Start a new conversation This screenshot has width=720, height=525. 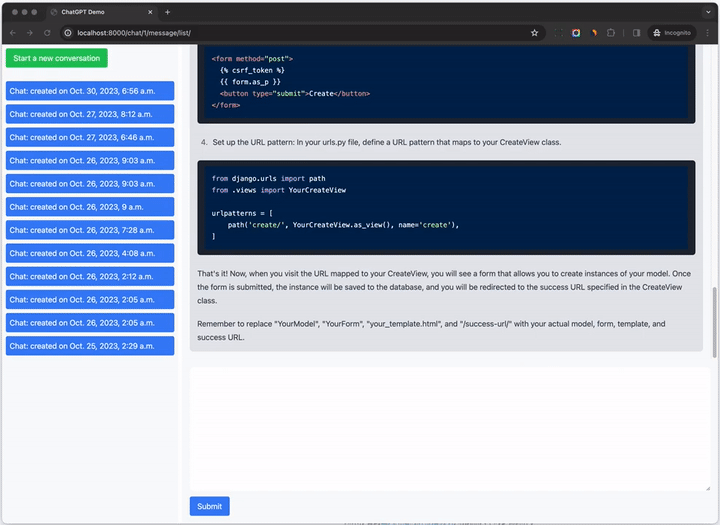tap(56, 58)
